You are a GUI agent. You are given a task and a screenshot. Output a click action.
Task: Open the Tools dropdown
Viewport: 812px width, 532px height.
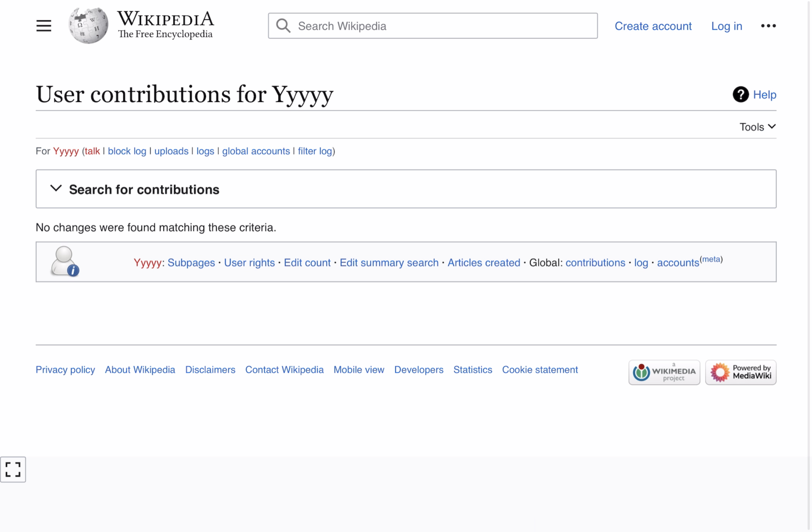tap(758, 127)
